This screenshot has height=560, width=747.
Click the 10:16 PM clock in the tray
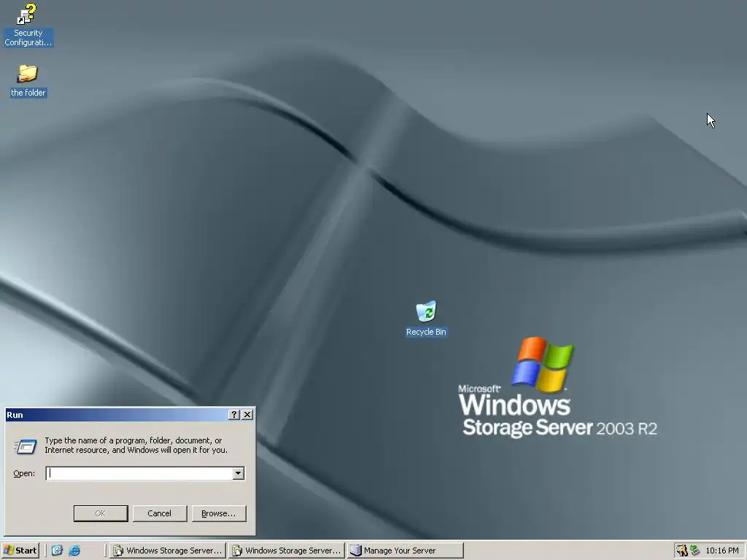[721, 551]
